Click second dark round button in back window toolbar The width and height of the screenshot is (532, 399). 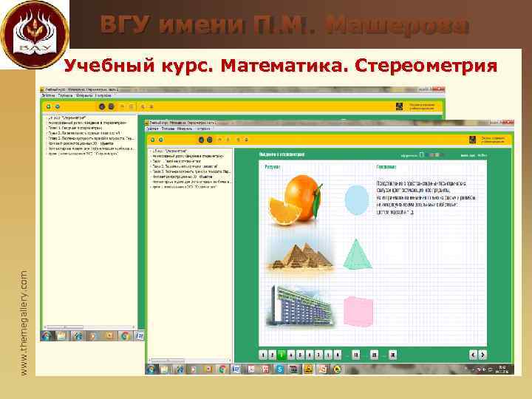111,106
